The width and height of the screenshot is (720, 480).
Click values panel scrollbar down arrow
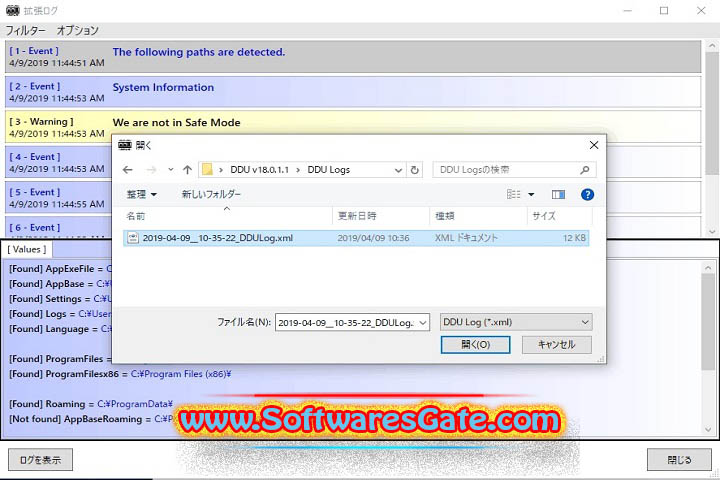(708, 430)
